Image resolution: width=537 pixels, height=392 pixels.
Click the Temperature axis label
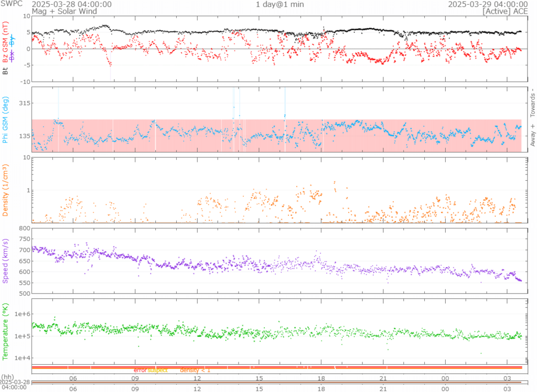[x=6, y=330]
